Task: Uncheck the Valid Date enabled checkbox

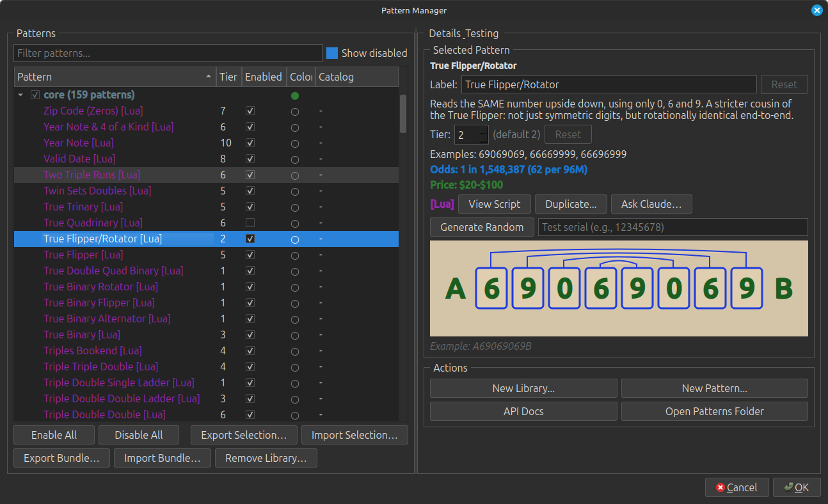Action: click(x=250, y=159)
